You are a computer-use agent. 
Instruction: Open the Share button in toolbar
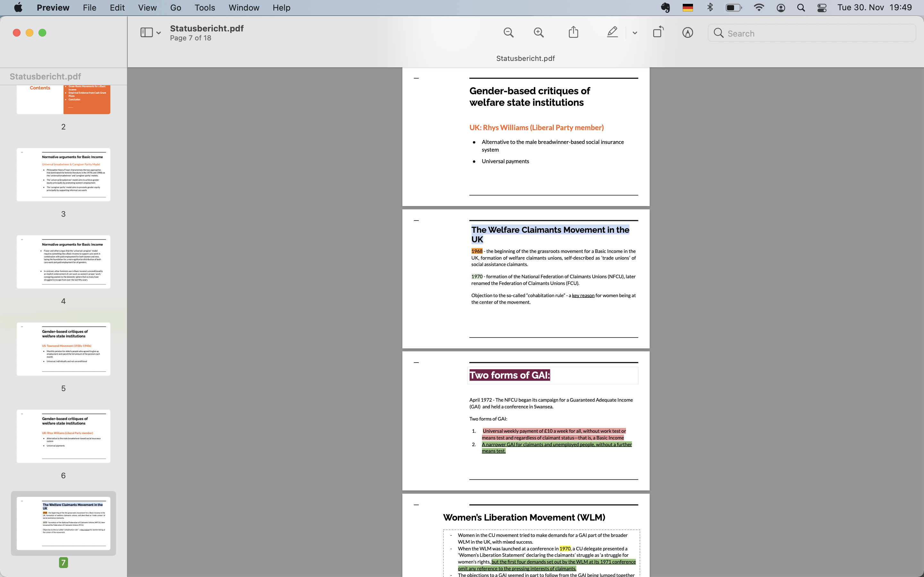pyautogui.click(x=573, y=32)
